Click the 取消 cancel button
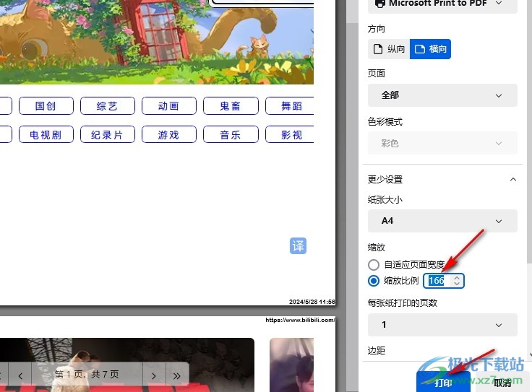The width and height of the screenshot is (532, 392). click(502, 382)
